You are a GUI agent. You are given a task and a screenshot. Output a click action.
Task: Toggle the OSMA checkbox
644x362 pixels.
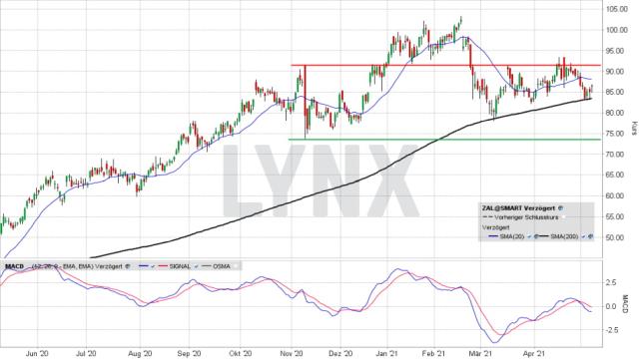236,266
